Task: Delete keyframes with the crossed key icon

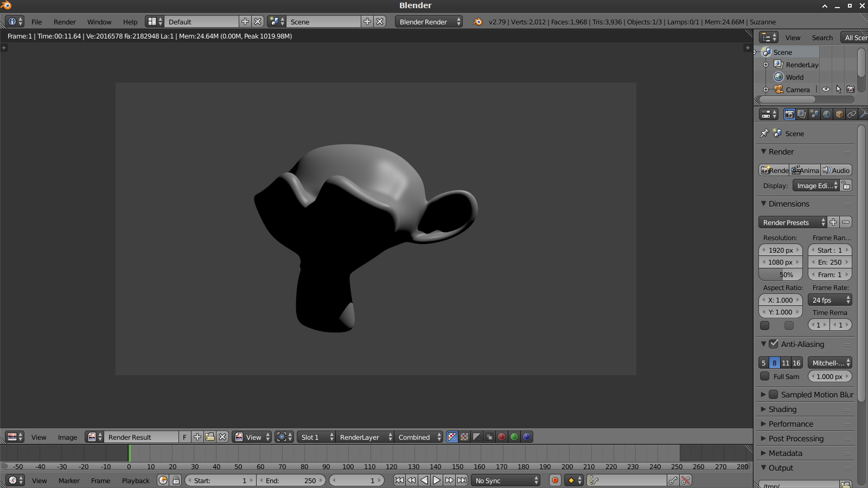Action: click(x=686, y=480)
